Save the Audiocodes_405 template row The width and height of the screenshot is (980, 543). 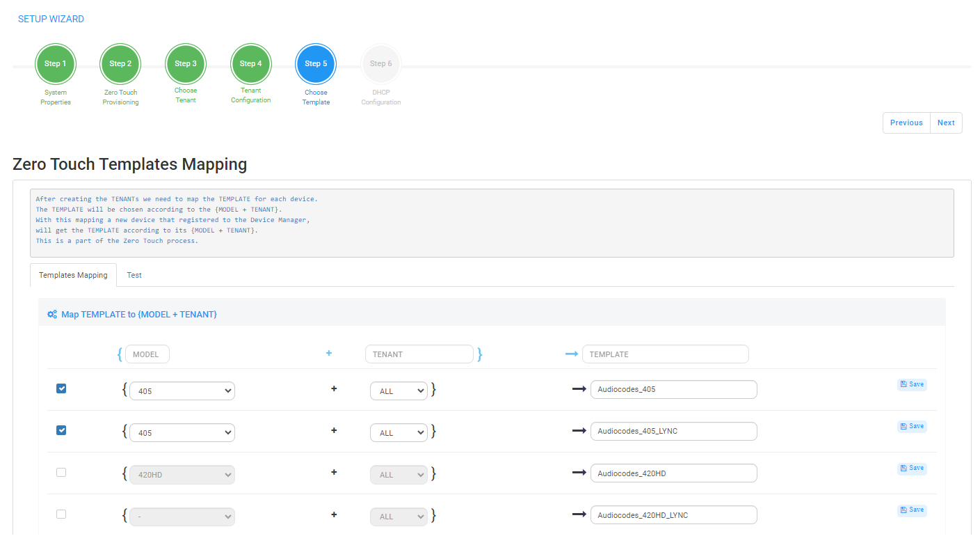(912, 384)
